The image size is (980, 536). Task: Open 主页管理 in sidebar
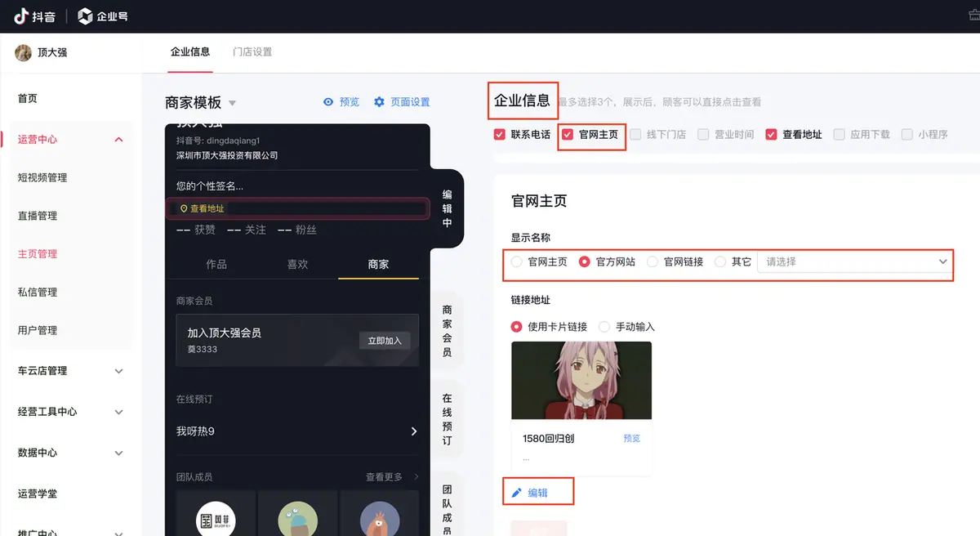point(38,254)
